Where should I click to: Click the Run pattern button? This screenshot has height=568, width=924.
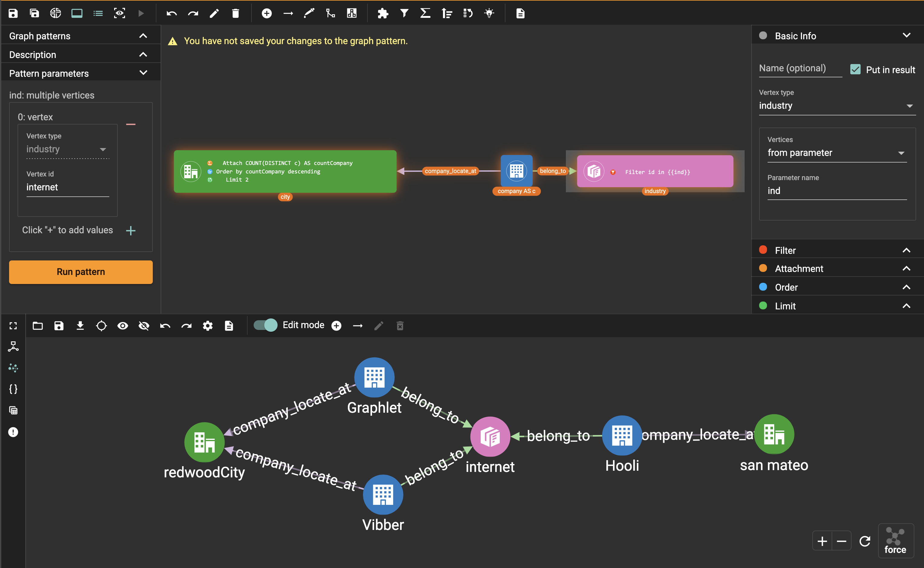click(81, 272)
